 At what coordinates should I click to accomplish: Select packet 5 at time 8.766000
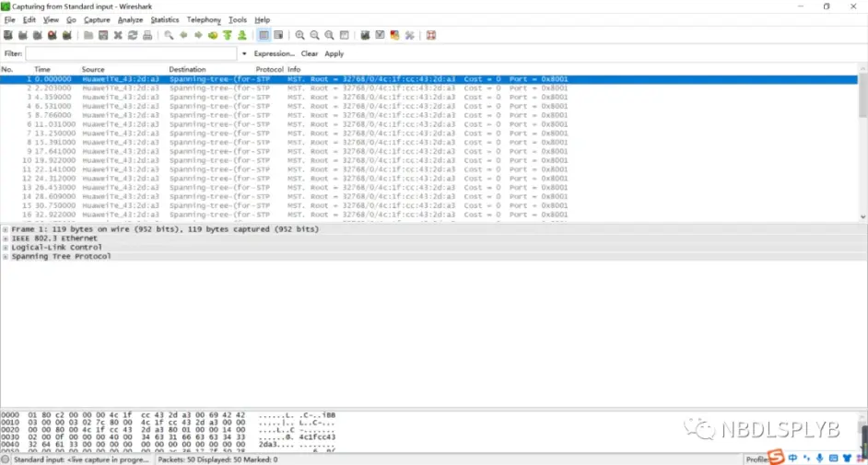coord(429,115)
